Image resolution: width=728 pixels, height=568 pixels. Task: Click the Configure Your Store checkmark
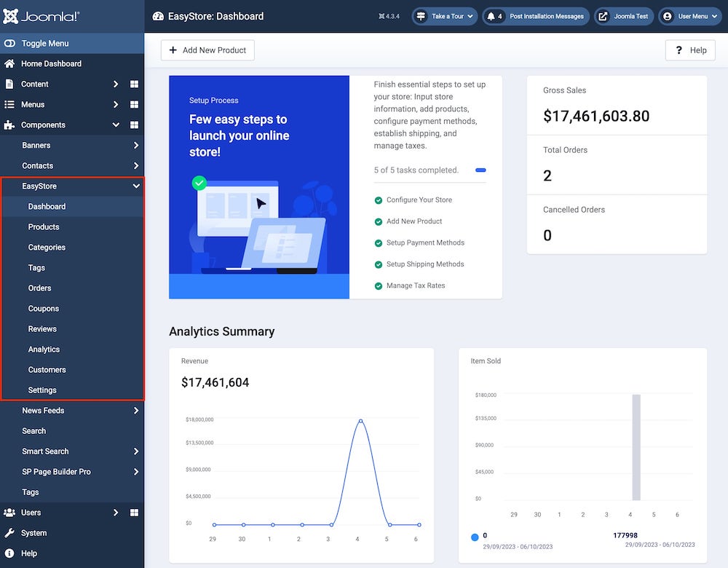click(379, 200)
